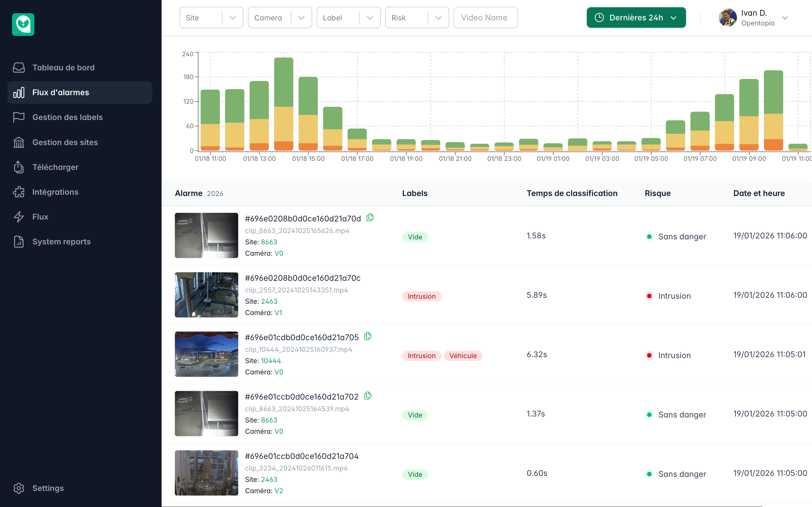Open Gestion des sites
This screenshot has width=812, height=507.
pyautogui.click(x=65, y=142)
